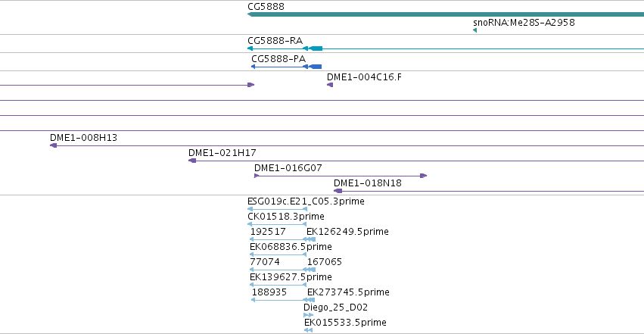Click the DME1-018N18 purple arrowhead
644x334 pixels.
pyautogui.click(x=338, y=191)
